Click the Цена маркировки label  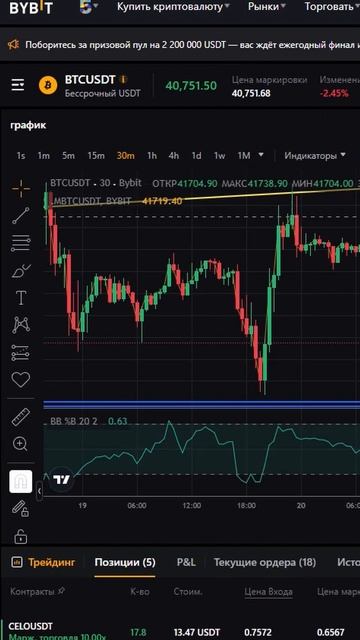[x=269, y=80]
